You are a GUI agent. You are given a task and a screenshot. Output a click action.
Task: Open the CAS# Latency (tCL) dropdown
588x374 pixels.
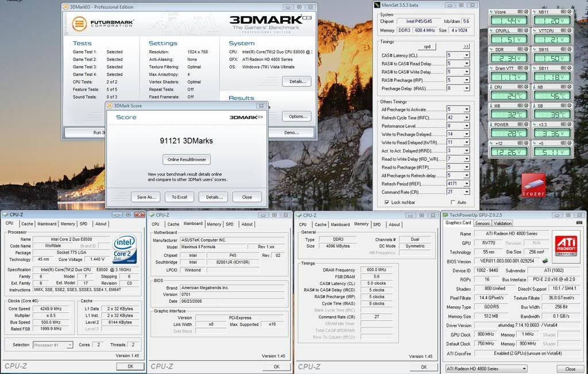click(466, 56)
